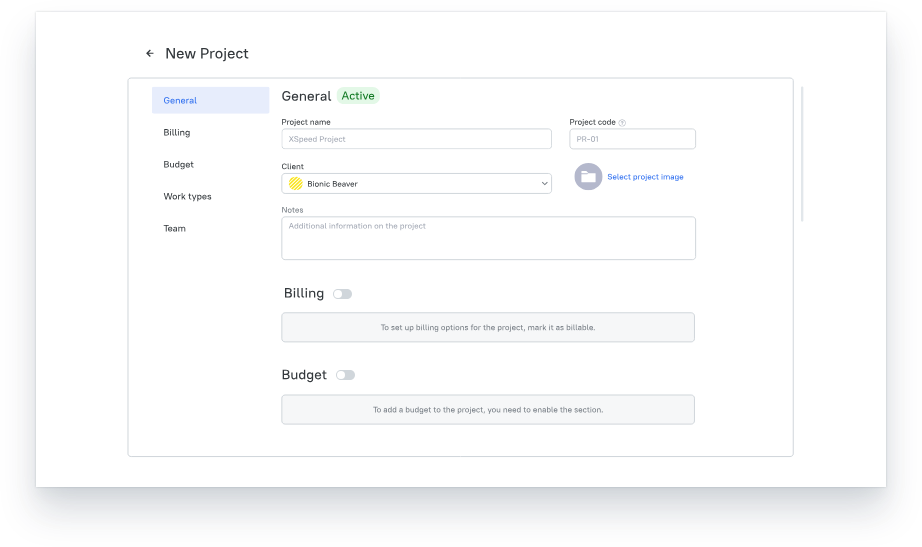
Task: Click the green Active status badge
Action: [x=358, y=96]
